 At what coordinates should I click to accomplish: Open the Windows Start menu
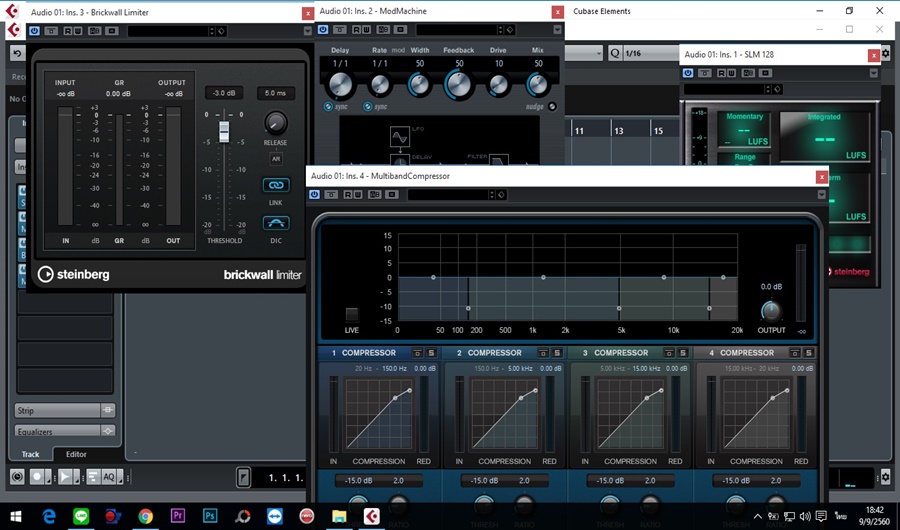click(x=15, y=516)
